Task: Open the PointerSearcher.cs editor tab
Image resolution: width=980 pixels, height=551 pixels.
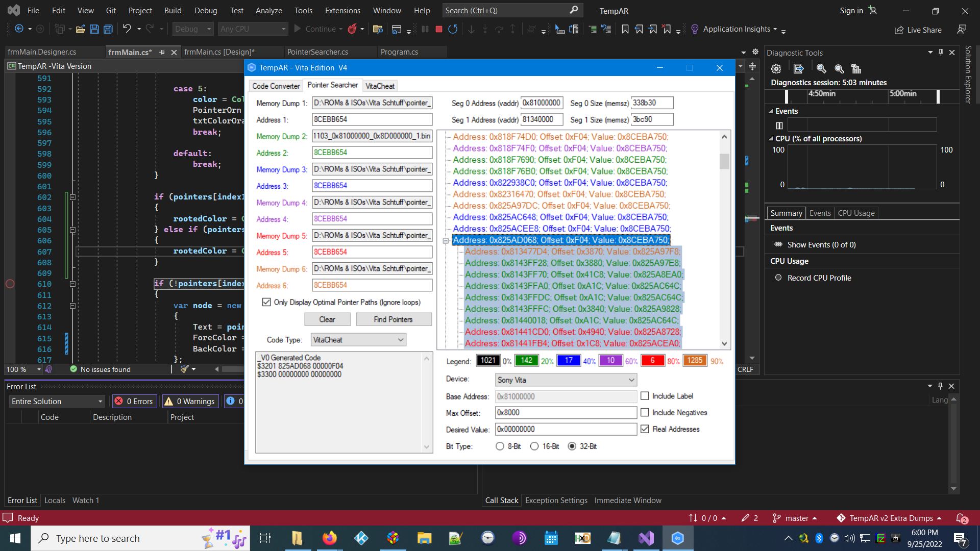Action: pyautogui.click(x=317, y=52)
